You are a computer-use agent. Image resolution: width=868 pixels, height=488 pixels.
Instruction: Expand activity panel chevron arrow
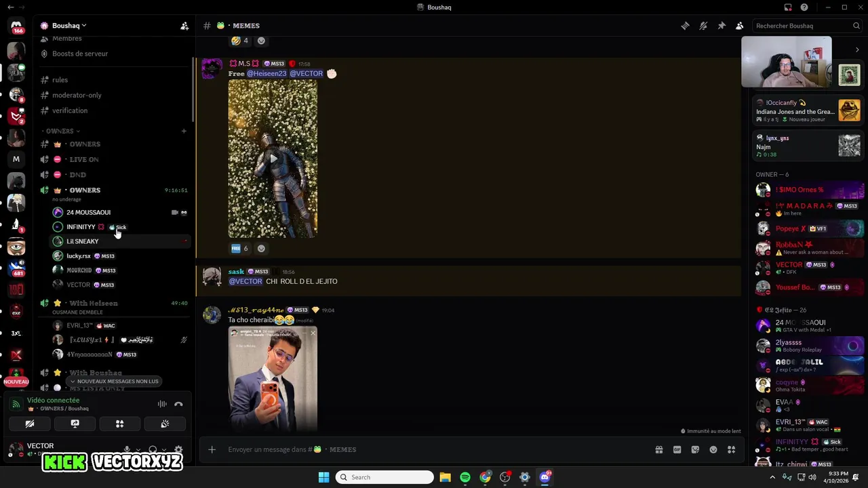pos(857,49)
